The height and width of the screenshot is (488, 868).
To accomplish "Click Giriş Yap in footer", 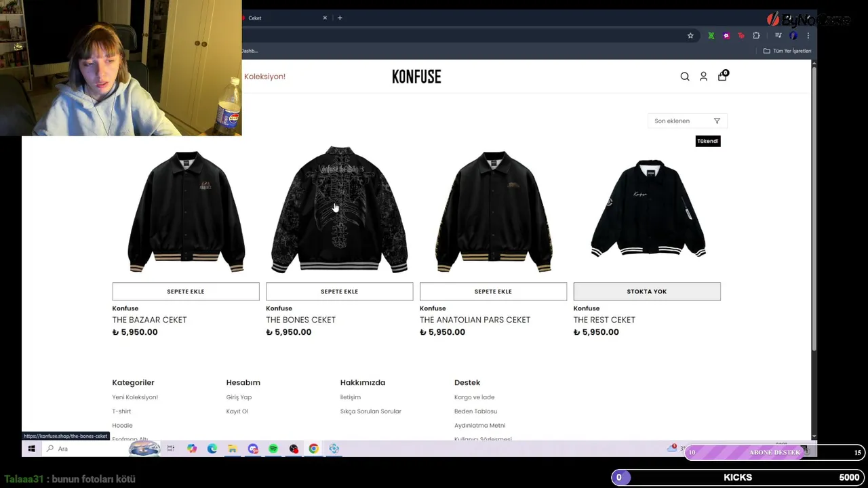I will 239,397.
